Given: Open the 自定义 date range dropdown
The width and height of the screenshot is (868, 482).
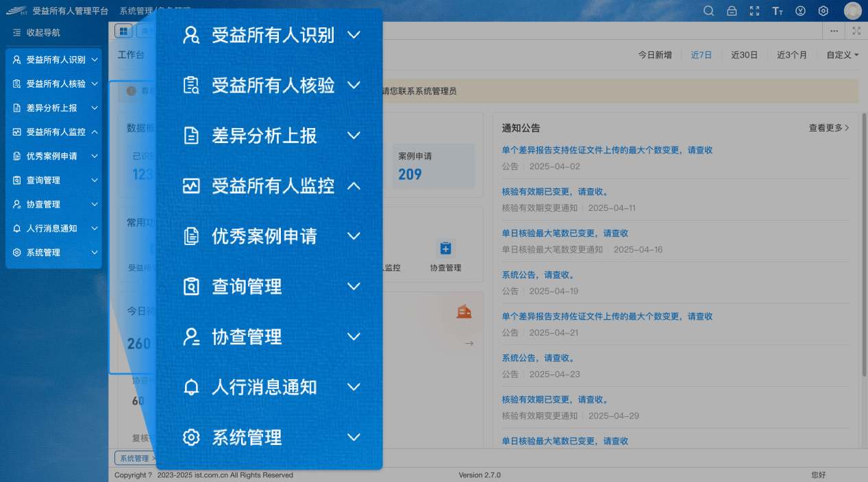Looking at the screenshot, I should pos(842,55).
